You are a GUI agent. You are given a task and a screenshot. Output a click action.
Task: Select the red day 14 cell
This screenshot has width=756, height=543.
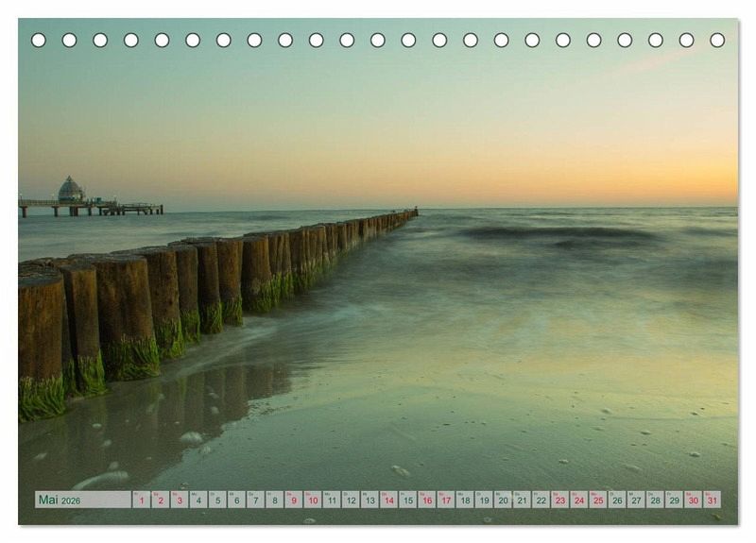[389, 500]
